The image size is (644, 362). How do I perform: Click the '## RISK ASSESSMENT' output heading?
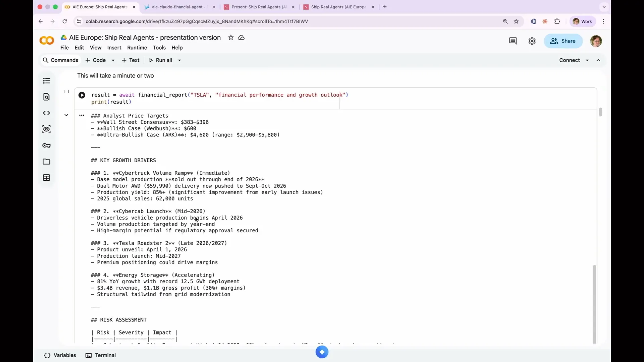[119, 320]
